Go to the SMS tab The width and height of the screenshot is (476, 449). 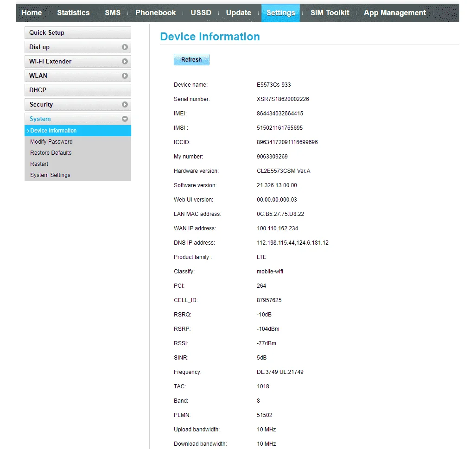coord(113,13)
